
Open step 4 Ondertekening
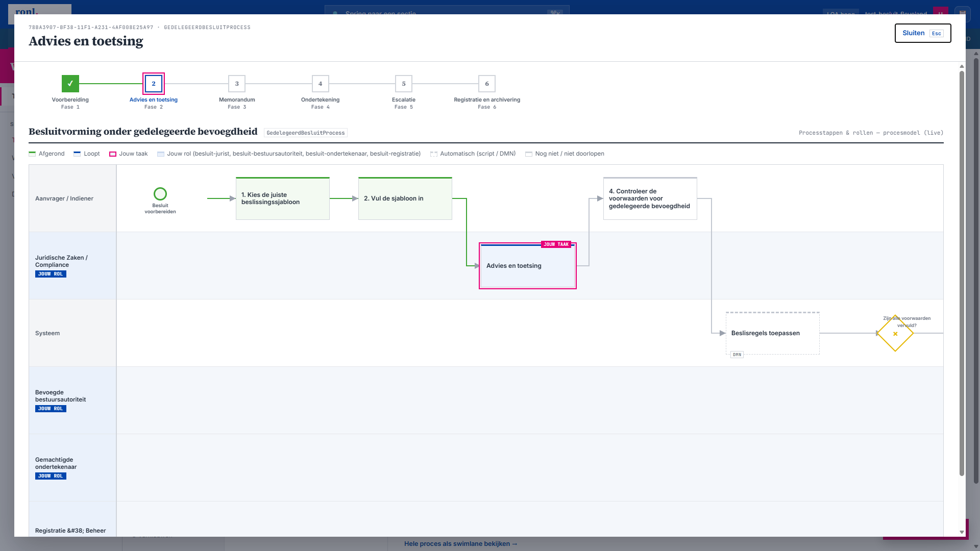(x=321, y=84)
